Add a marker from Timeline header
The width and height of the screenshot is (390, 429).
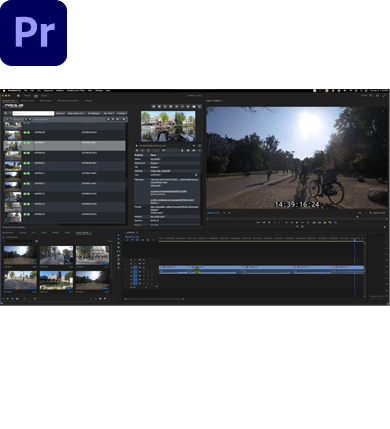click(143, 240)
